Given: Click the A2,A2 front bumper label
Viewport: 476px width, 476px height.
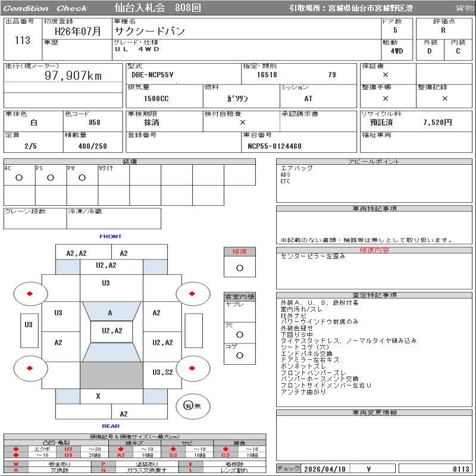Looking at the screenshot, I should coord(76,253).
